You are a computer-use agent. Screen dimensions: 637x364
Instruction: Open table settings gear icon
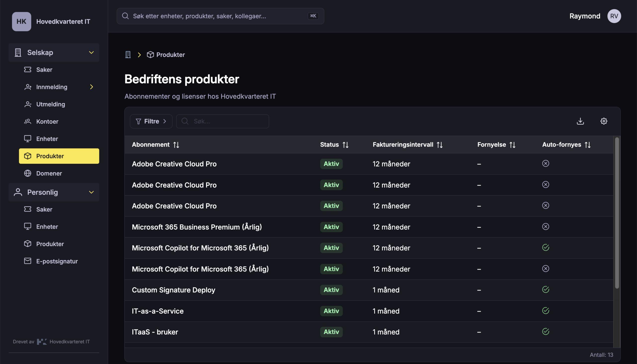pos(604,121)
